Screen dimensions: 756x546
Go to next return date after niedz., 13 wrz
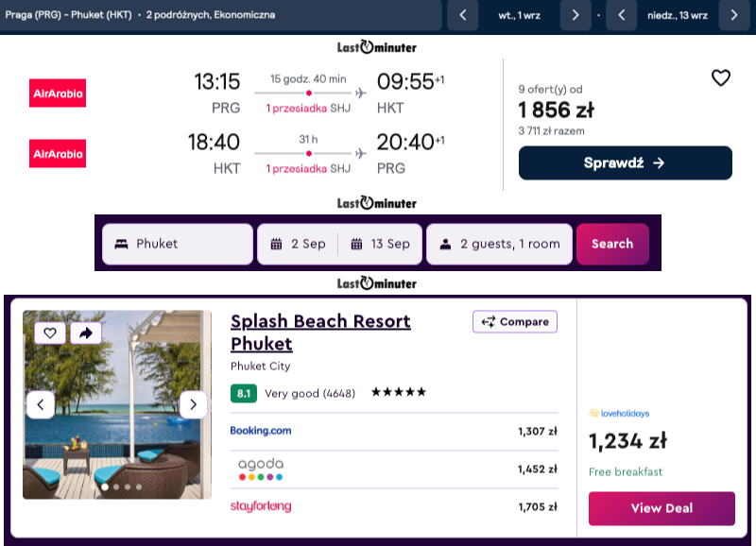click(x=734, y=15)
